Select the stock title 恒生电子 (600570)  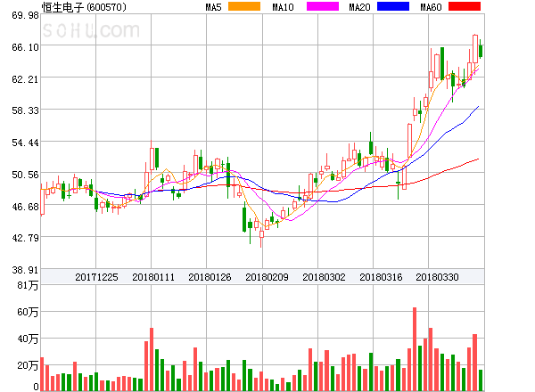coord(84,7)
